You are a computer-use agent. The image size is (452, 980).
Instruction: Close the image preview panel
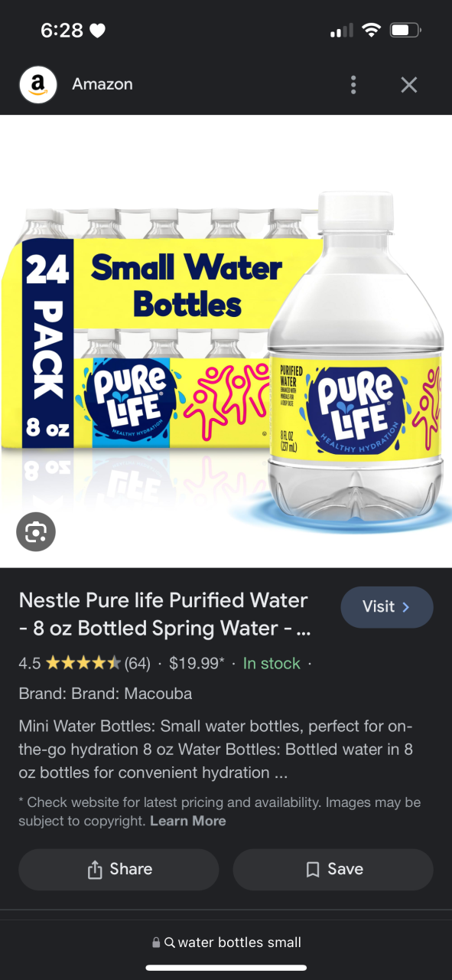[409, 84]
